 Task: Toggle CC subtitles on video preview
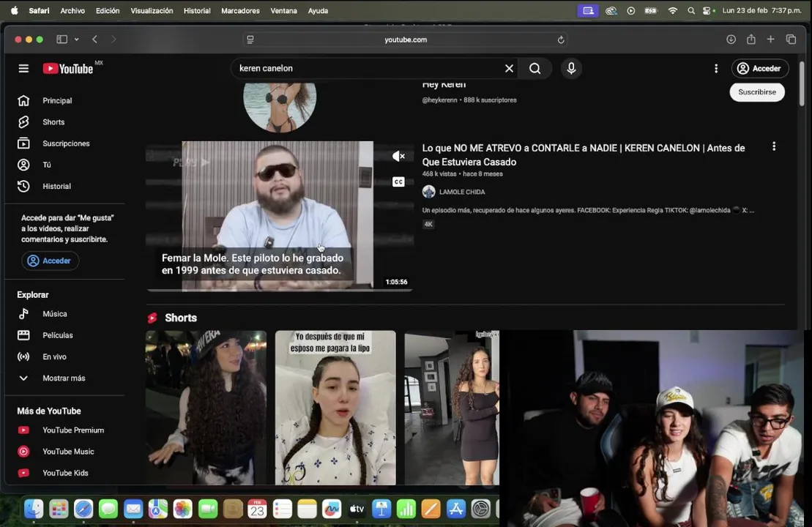point(398,182)
